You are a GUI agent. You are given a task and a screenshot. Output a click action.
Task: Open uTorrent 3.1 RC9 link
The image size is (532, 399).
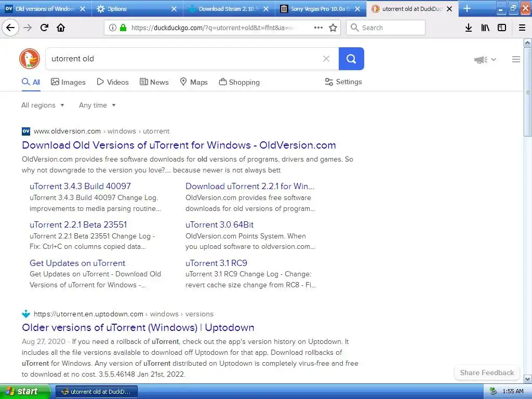216,263
